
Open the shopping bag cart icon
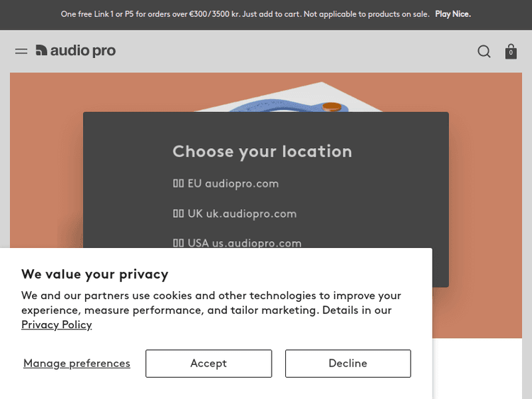(x=511, y=52)
